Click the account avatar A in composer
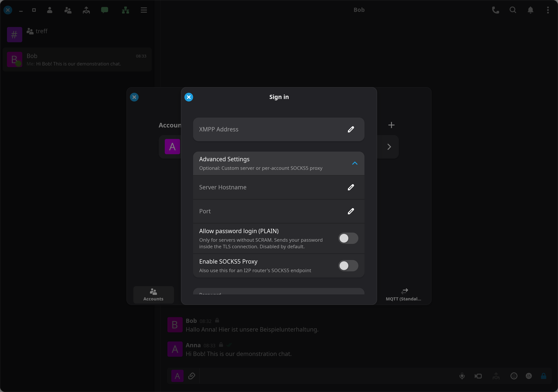 pos(177,376)
